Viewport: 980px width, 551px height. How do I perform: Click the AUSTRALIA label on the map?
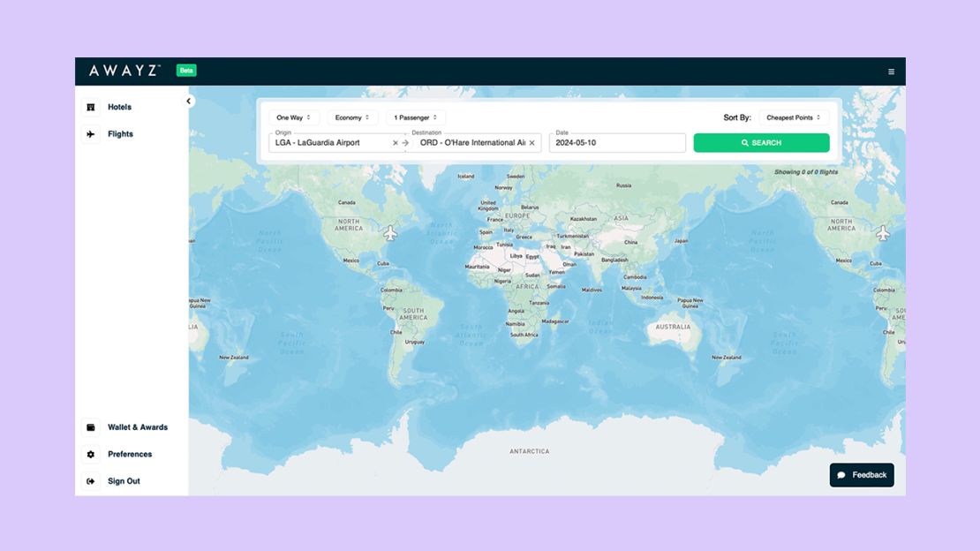click(673, 327)
